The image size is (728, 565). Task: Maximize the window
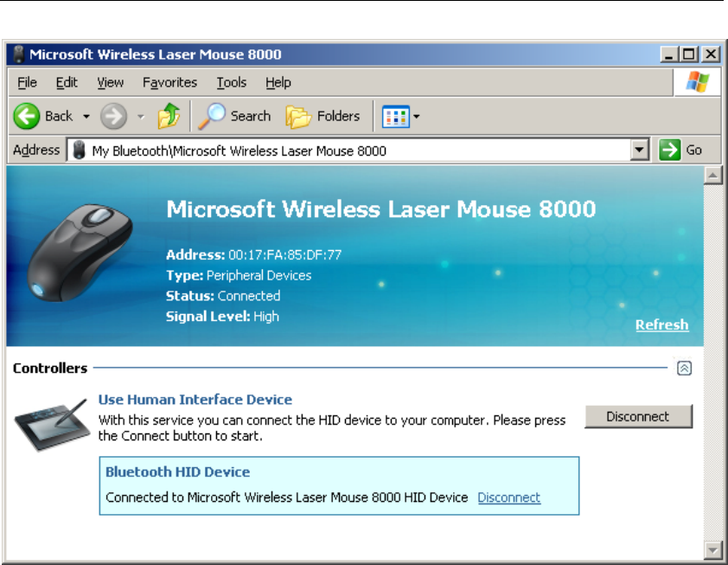click(689, 55)
